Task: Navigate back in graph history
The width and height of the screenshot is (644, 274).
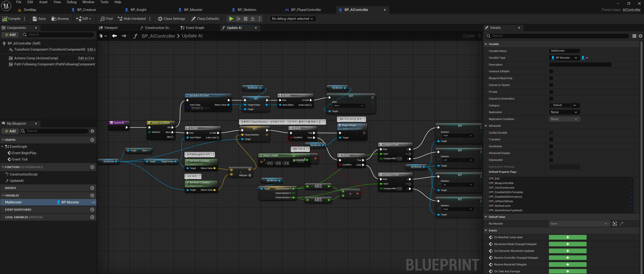Action: point(114,36)
